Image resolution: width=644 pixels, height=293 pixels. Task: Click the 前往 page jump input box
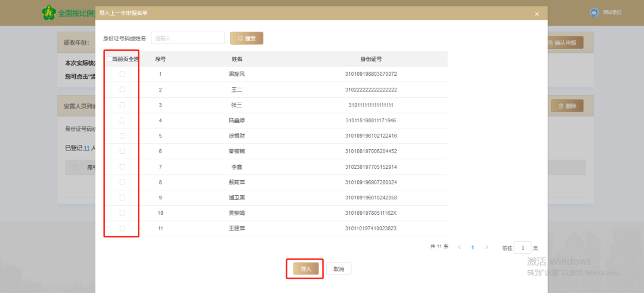(522, 248)
